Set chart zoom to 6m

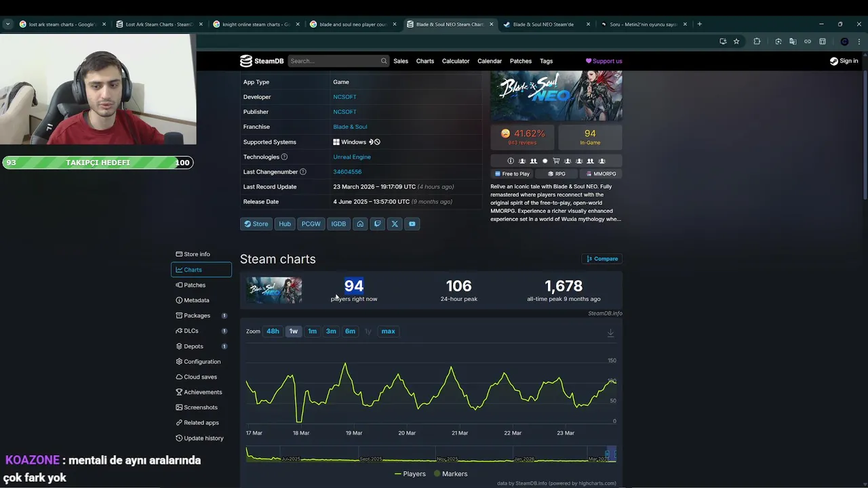pos(350,331)
